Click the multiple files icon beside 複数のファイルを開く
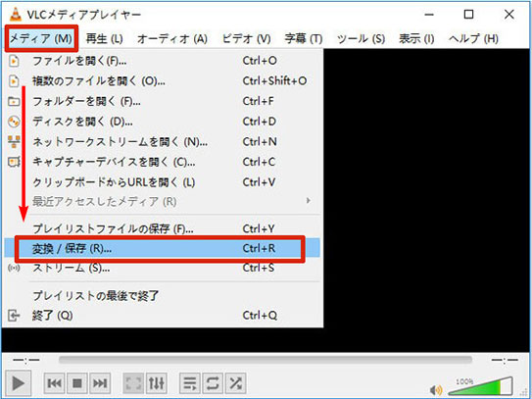Image resolution: width=532 pixels, height=399 pixels. point(14,81)
